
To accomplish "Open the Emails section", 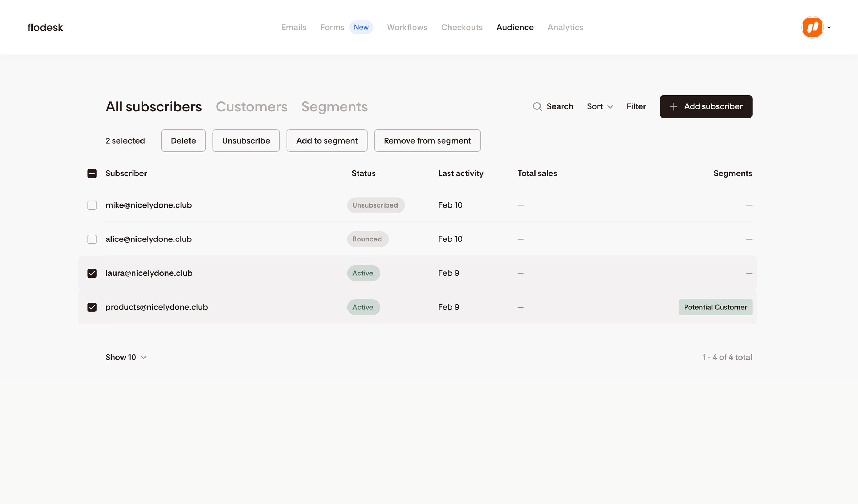I will coord(294,27).
